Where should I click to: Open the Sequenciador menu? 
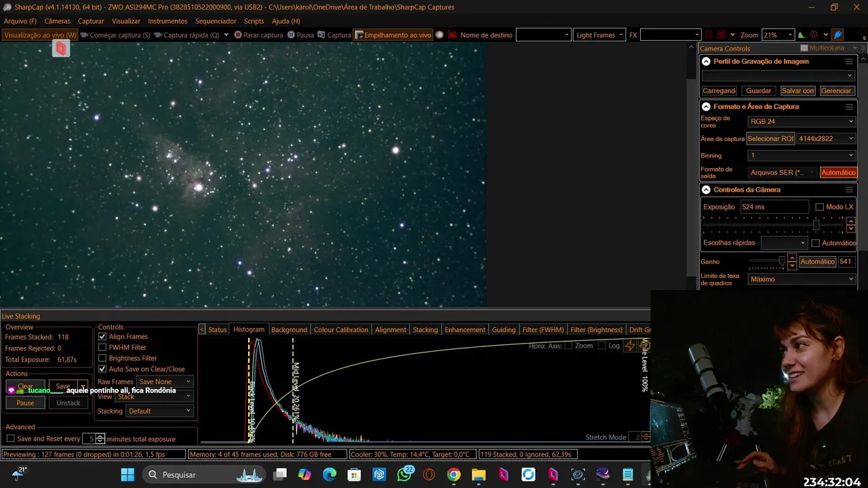(216, 21)
